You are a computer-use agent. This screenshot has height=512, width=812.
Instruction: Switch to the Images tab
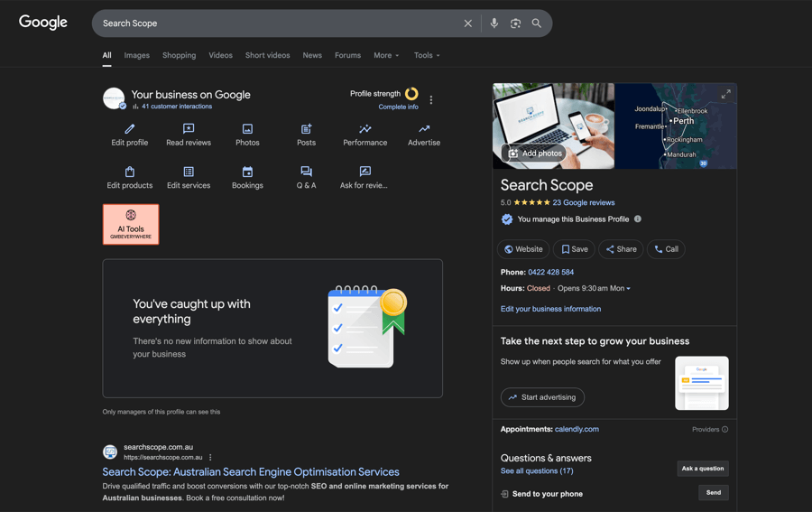(x=137, y=55)
